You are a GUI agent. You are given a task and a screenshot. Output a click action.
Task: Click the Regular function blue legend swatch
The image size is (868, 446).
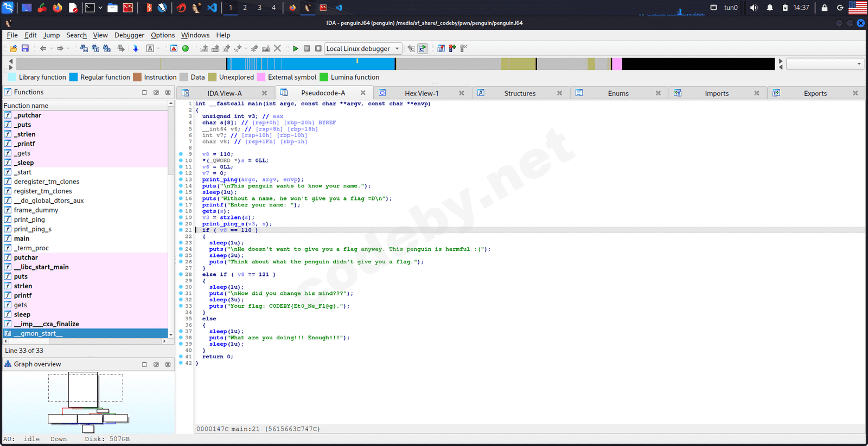click(74, 77)
